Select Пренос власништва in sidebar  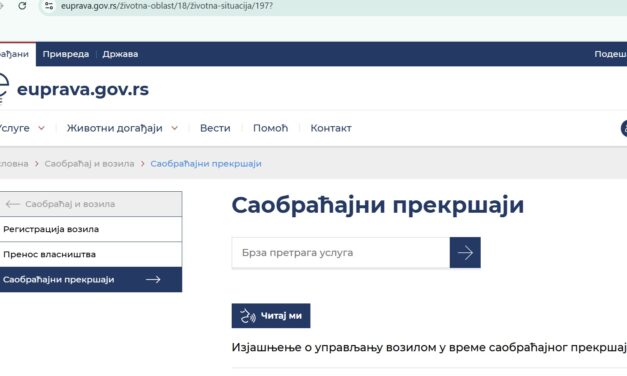91,254
